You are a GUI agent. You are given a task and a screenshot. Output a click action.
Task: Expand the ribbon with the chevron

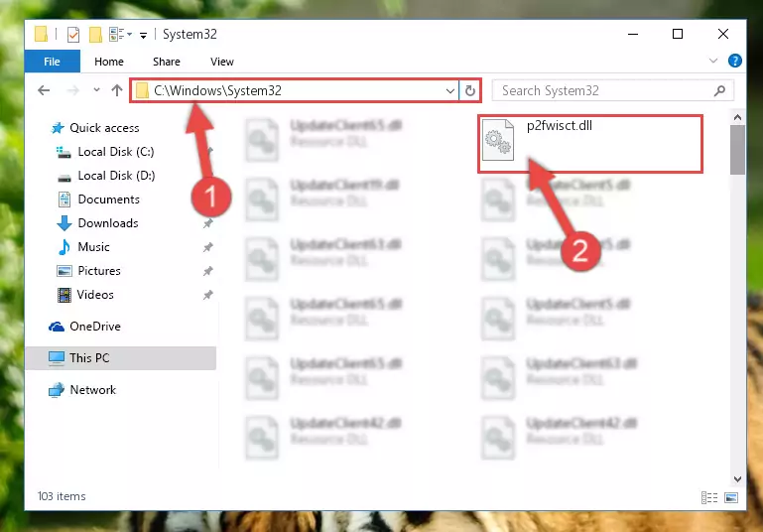pos(712,61)
